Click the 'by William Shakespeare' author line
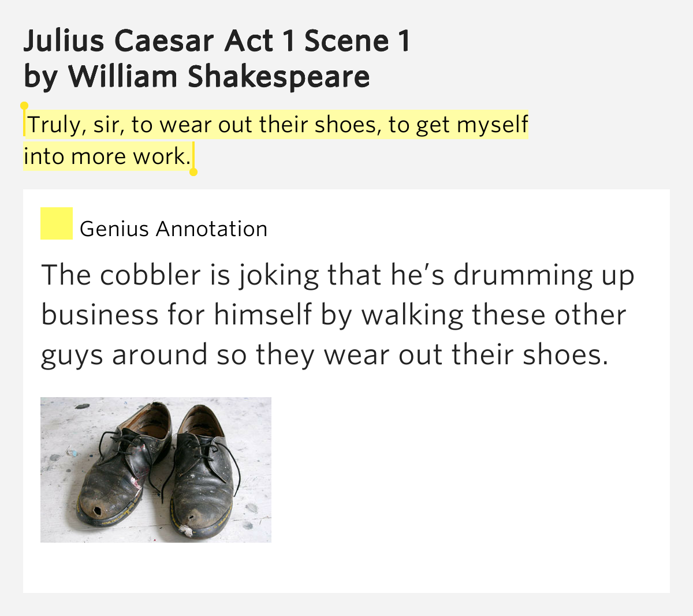 [197, 77]
